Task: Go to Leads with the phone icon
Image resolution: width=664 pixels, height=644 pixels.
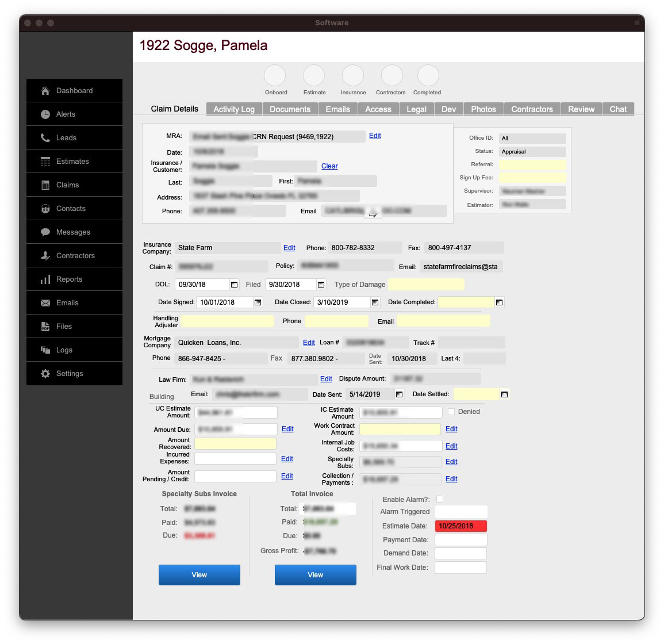Action: pos(45,138)
